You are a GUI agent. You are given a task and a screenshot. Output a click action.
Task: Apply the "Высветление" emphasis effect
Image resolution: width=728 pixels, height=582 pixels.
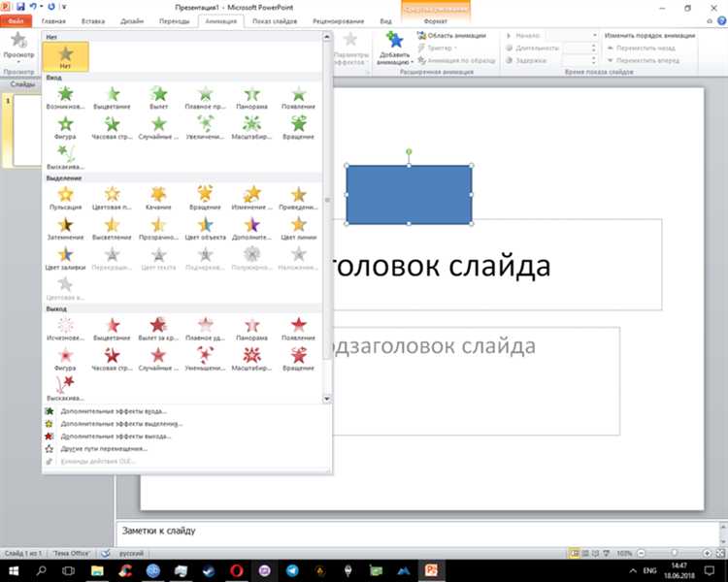[x=112, y=229]
